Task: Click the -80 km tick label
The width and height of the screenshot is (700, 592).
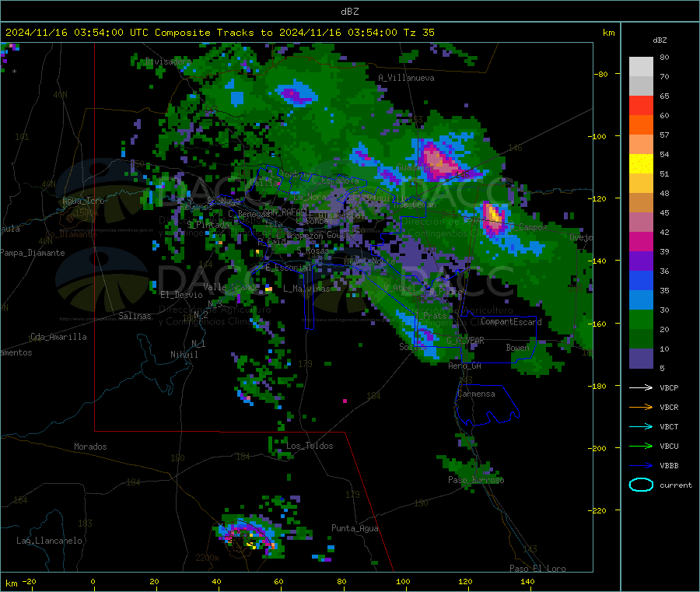Action: (x=601, y=74)
